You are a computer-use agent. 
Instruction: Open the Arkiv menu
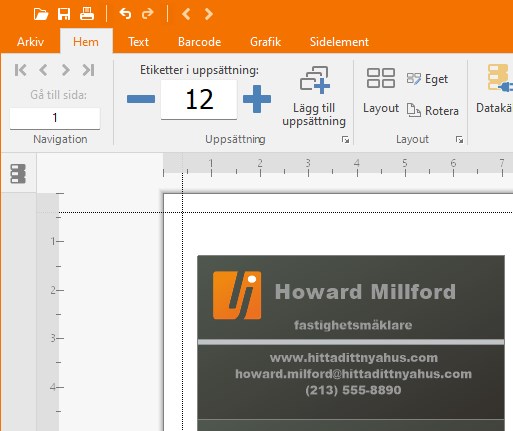pos(30,42)
